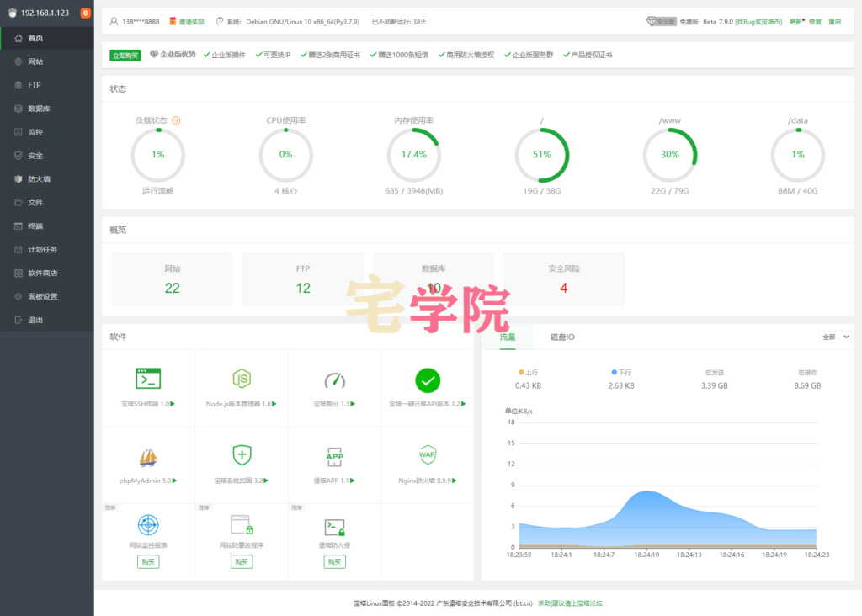Click the 重启 link in header

point(835,21)
